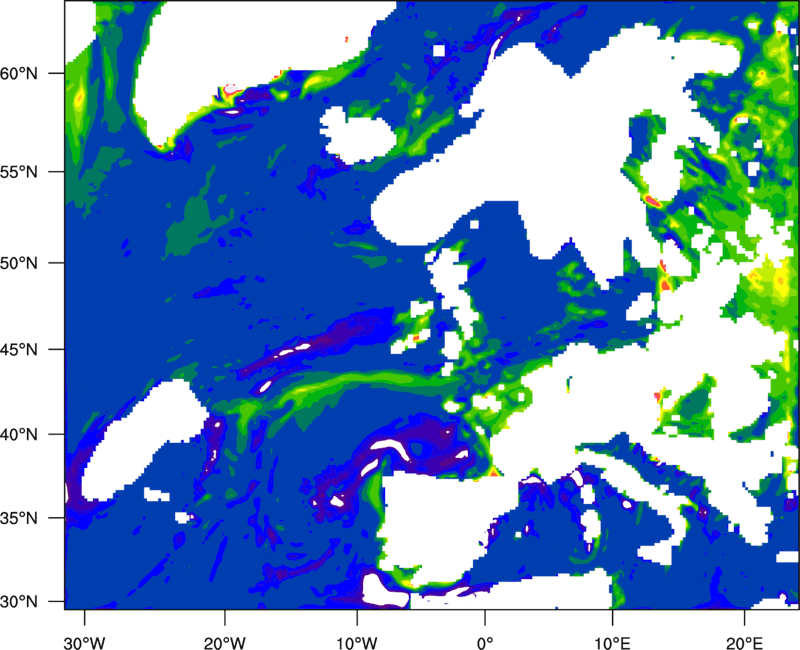Image resolution: width=800 pixels, height=650 pixels.
Task: Click the 50°N latitude label
Action: click(x=21, y=263)
